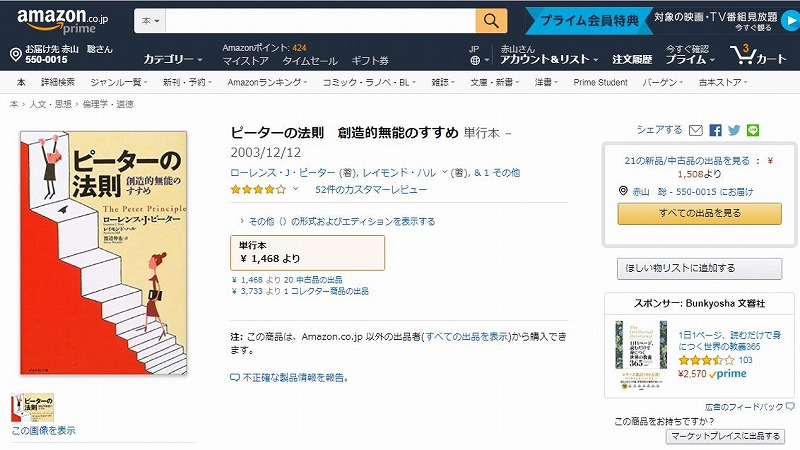Viewport: 800px width, 450px height.
Task: Click the speech bubble icon to report inaccurate product info
Action: click(x=235, y=378)
